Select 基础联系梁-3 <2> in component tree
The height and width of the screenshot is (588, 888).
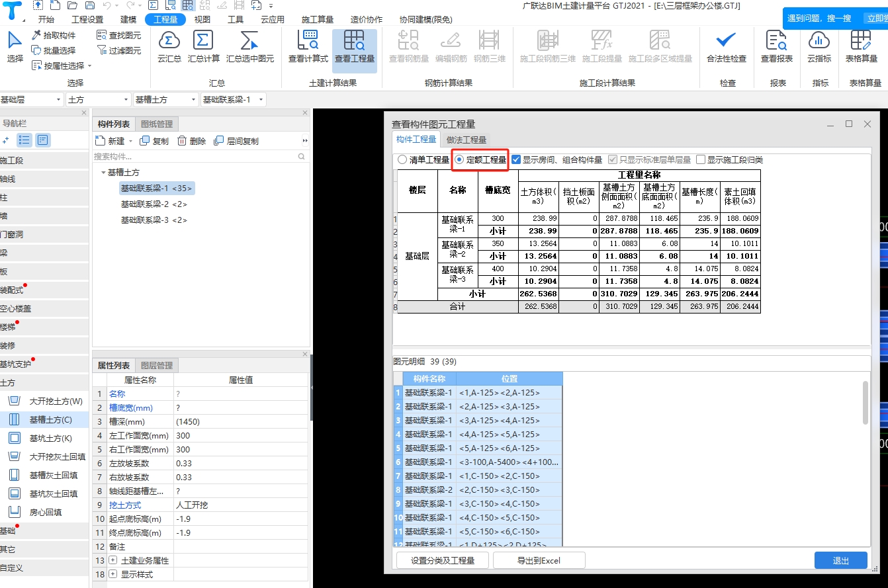tap(154, 220)
